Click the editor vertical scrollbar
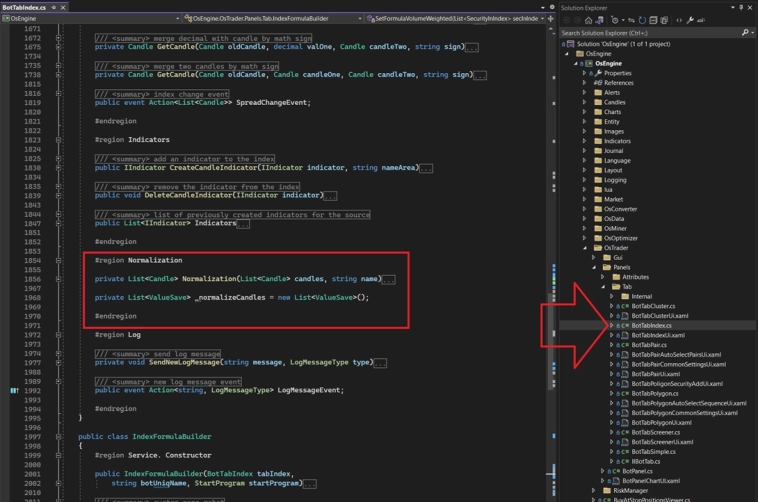758x502 pixels. pos(553,200)
